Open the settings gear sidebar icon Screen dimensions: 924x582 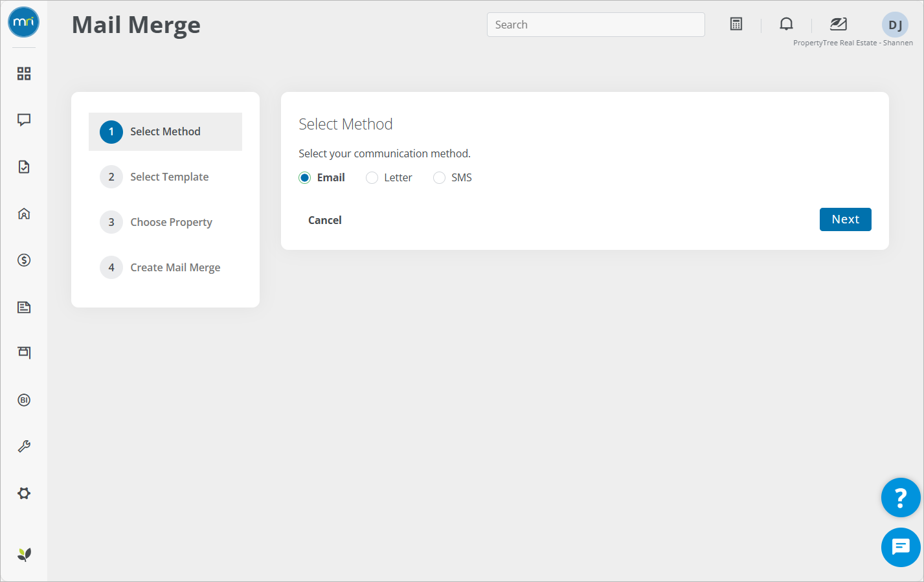pos(24,493)
